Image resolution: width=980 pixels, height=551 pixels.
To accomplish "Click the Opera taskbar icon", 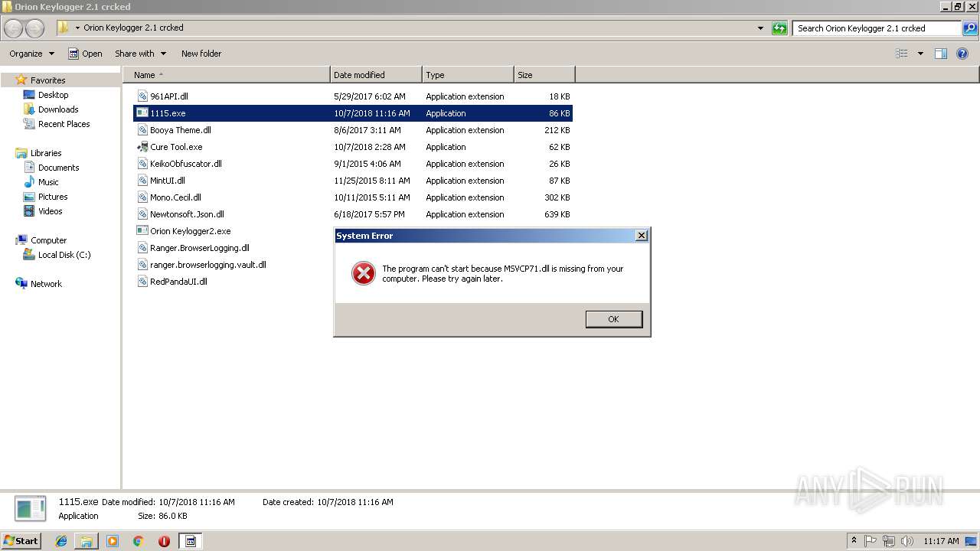I will pyautogui.click(x=164, y=541).
